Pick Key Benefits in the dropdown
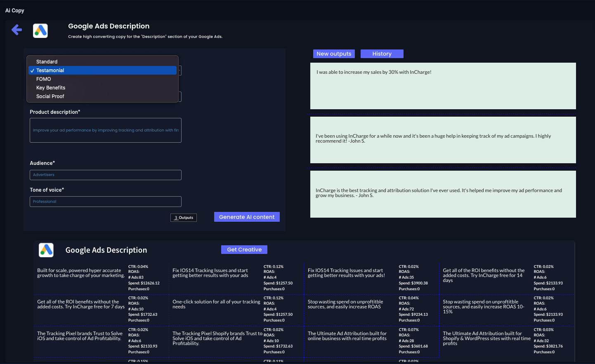This screenshot has width=595, height=364. click(102, 88)
